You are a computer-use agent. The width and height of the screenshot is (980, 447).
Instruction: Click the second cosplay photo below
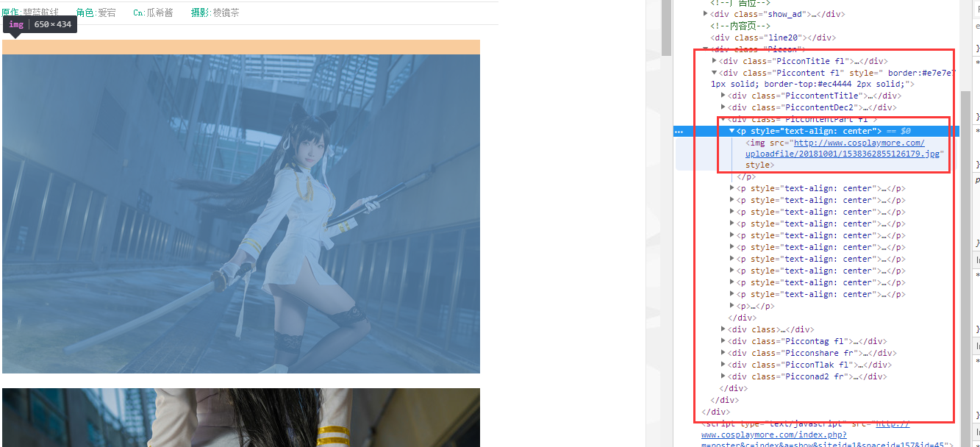(241, 418)
